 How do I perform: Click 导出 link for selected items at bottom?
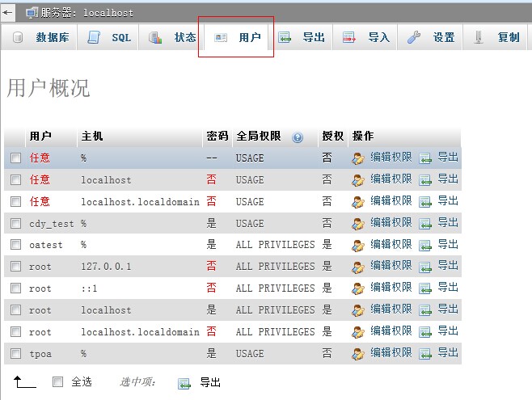tap(210, 382)
